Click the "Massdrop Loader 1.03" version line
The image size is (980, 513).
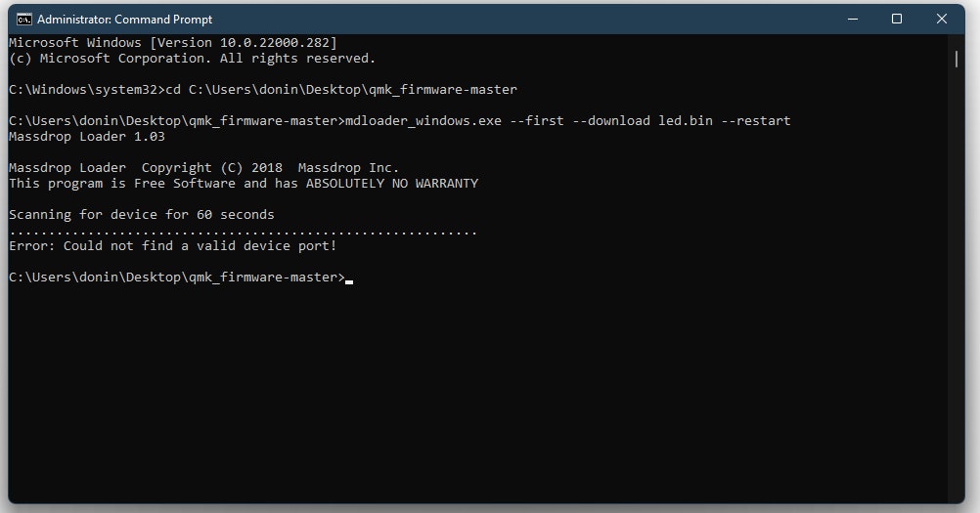(x=86, y=137)
